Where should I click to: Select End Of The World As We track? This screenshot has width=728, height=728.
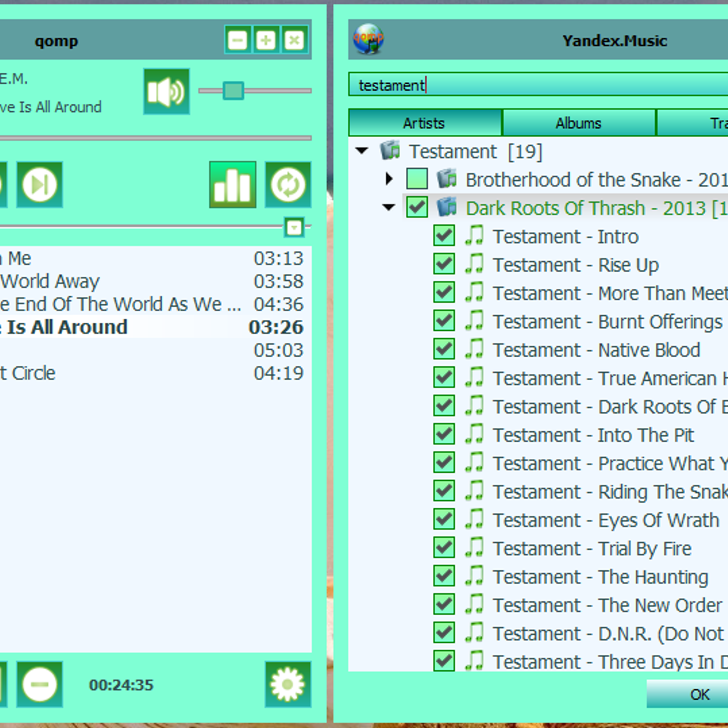point(156,304)
